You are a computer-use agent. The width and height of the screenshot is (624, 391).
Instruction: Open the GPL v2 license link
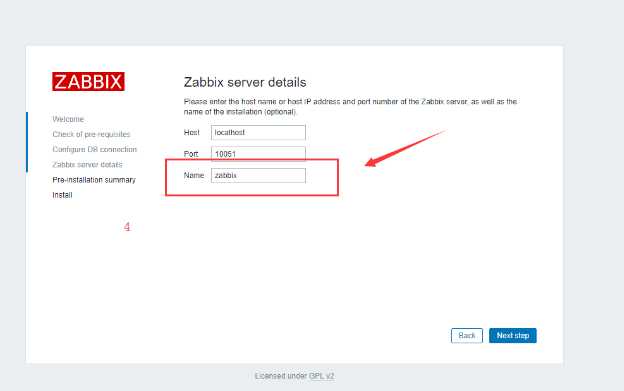click(x=322, y=376)
